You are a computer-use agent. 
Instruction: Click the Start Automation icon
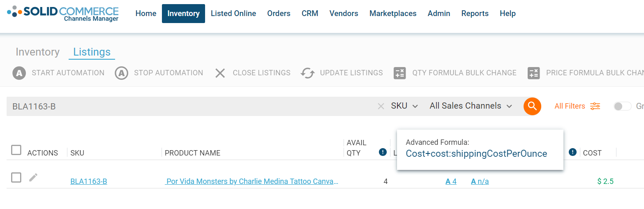19,73
